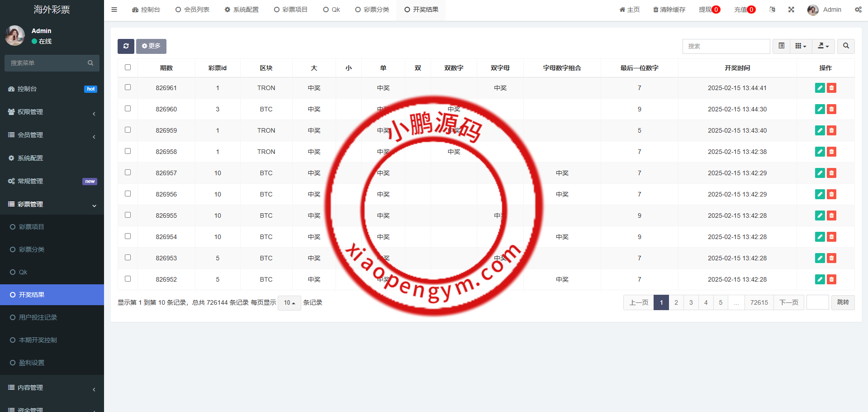
Task: Open the page size 10 dropdown
Action: [x=289, y=302]
